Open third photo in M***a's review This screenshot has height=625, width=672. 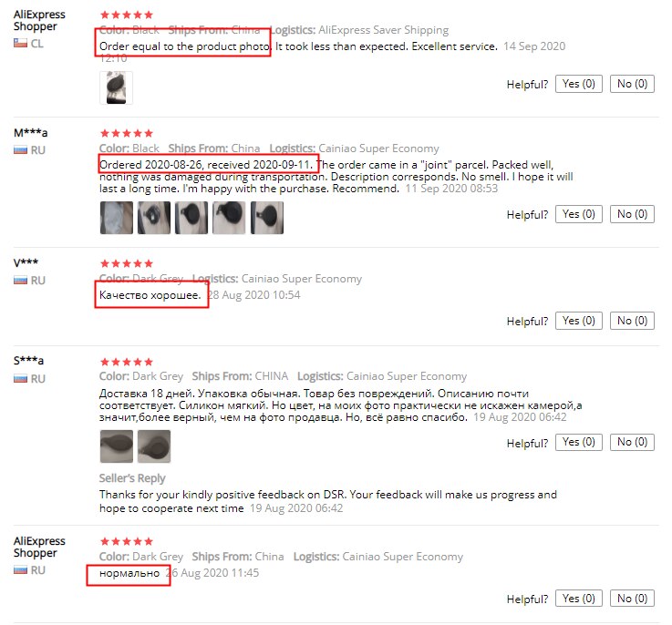[x=191, y=218]
